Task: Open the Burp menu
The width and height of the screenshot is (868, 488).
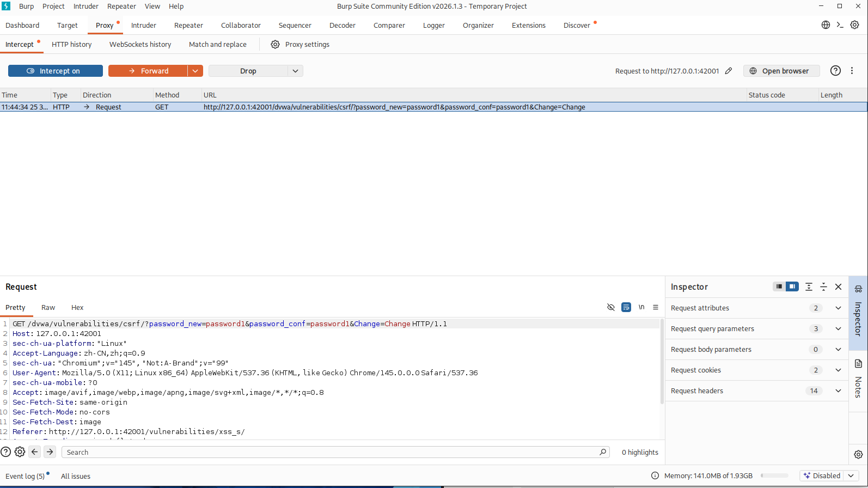Action: pyautogui.click(x=26, y=6)
